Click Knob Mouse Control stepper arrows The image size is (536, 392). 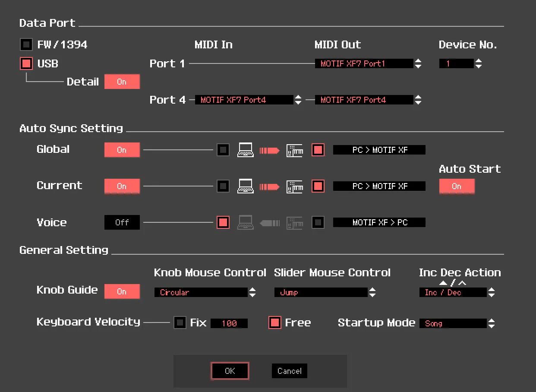tap(252, 292)
